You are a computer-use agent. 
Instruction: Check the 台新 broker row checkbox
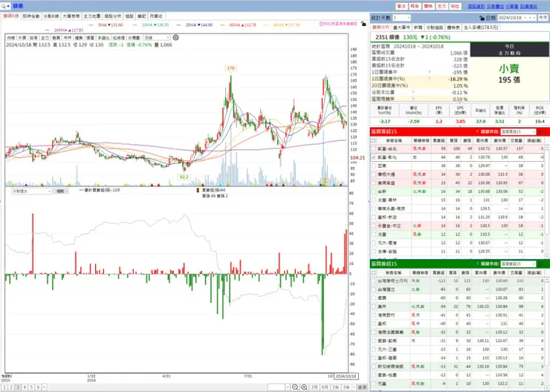[374, 192]
